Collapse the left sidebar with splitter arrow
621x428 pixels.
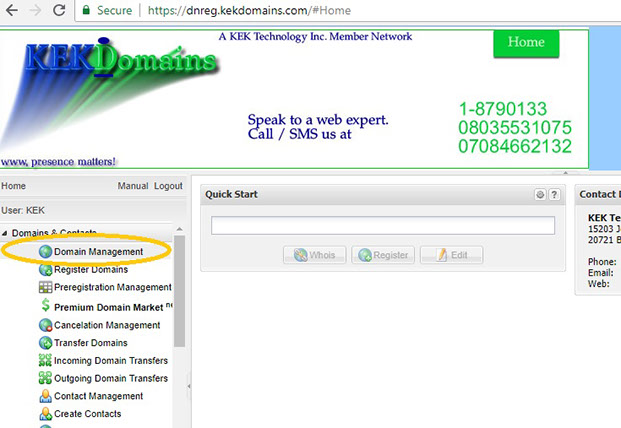point(190,383)
